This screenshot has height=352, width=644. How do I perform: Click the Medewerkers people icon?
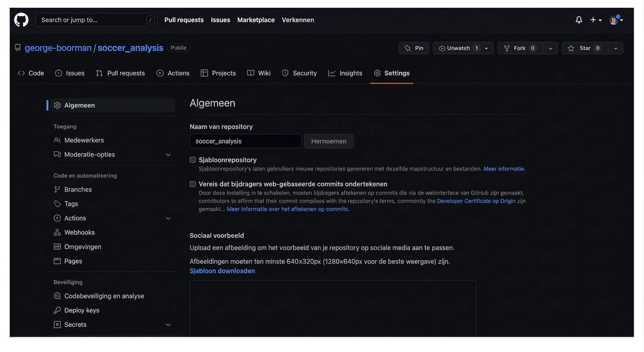(57, 140)
